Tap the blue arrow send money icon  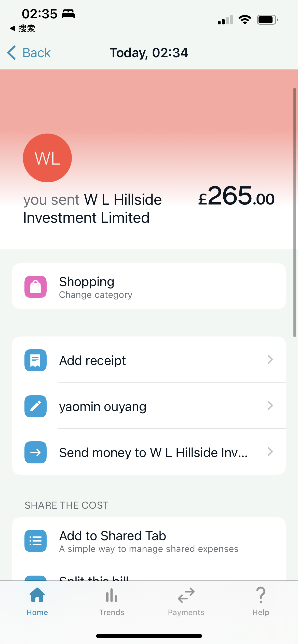point(35,452)
